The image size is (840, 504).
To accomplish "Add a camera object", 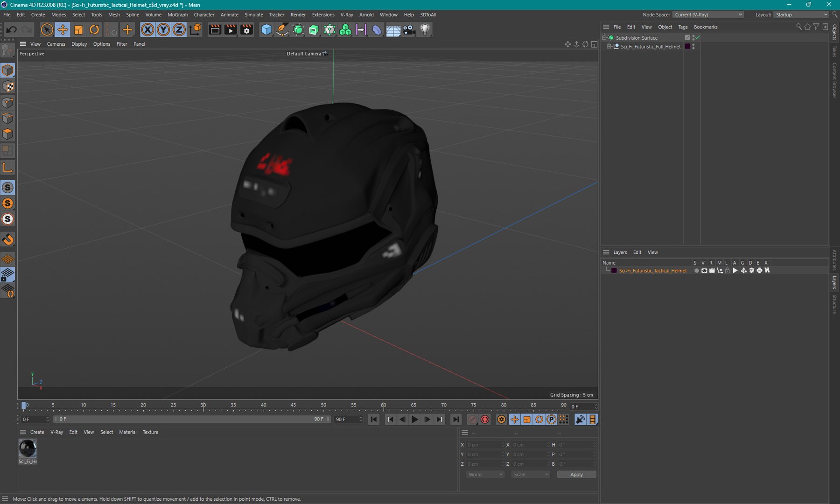I will pos(409,30).
